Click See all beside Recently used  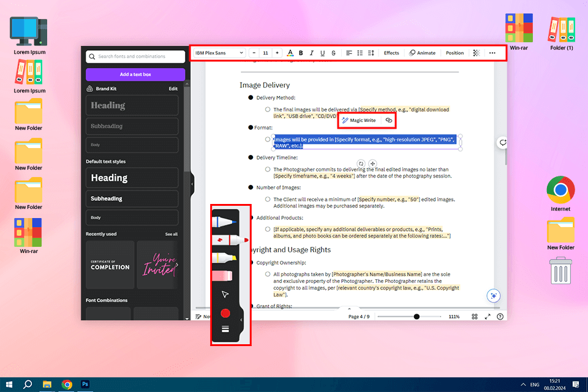pos(171,234)
